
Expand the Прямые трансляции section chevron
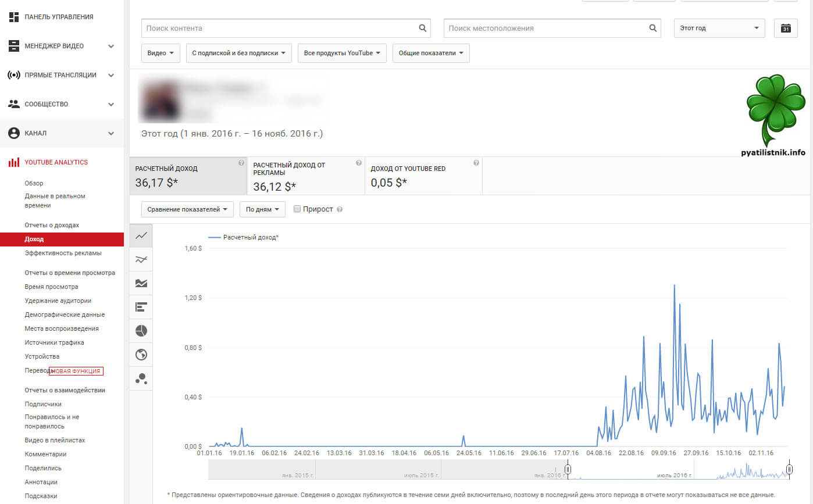(x=111, y=75)
